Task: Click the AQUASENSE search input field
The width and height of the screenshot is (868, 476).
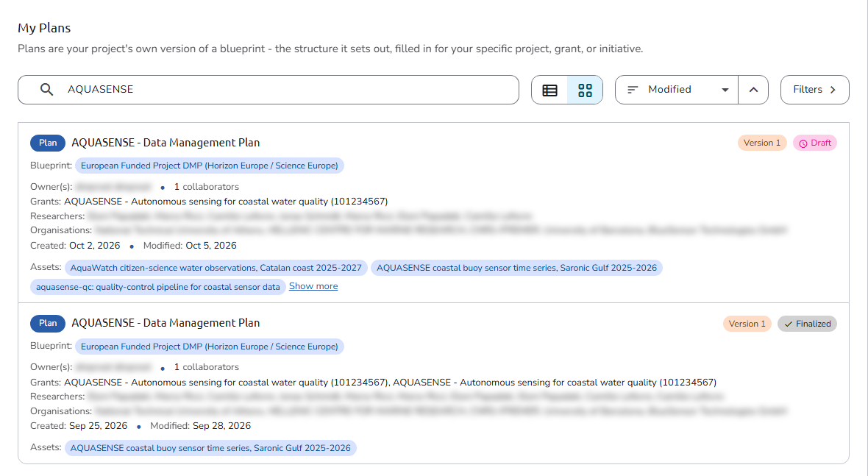Action: [268, 90]
